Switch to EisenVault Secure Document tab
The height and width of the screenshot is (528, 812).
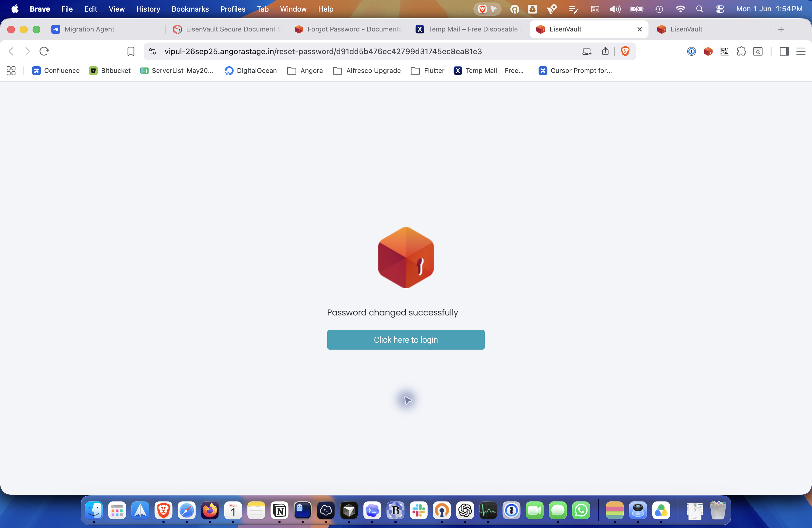click(x=226, y=29)
